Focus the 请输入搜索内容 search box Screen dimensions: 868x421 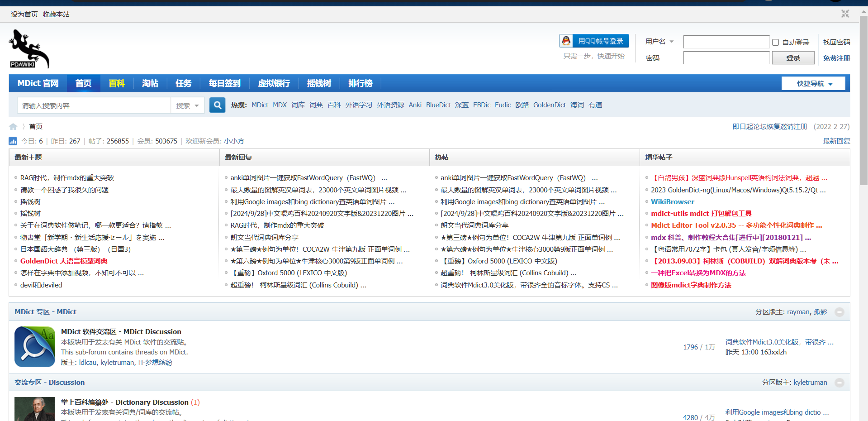(x=94, y=105)
